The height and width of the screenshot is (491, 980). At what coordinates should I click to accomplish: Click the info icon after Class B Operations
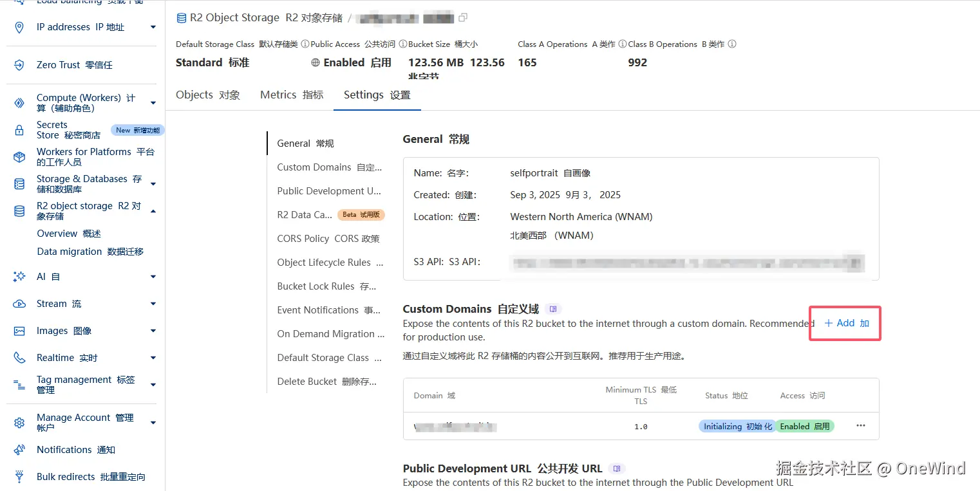pos(731,44)
